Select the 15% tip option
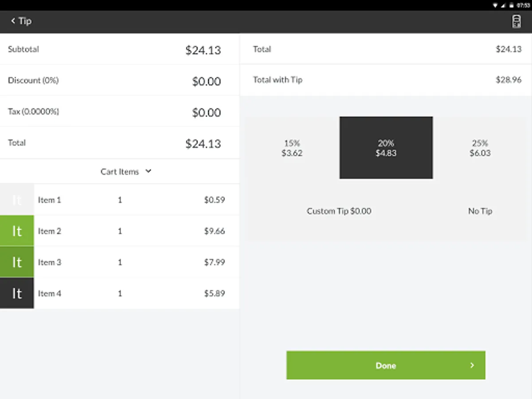 click(292, 148)
